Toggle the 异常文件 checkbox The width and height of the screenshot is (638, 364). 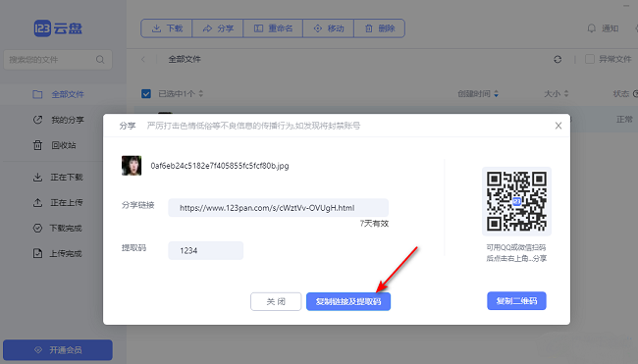590,60
